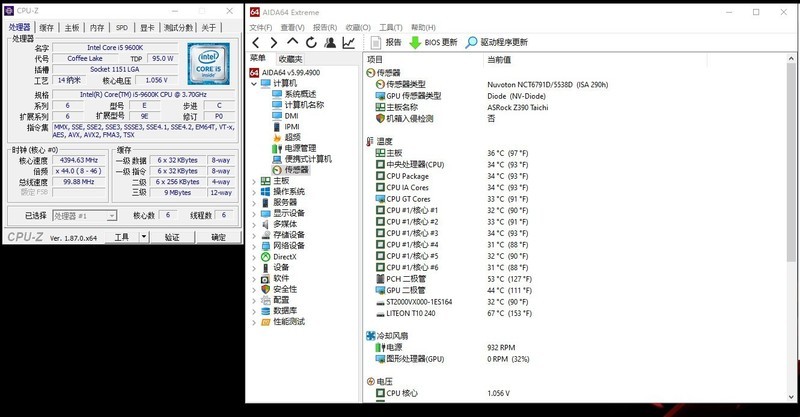Open the 报告(R) menu
This screenshot has width=800, height=417.
click(x=325, y=27)
